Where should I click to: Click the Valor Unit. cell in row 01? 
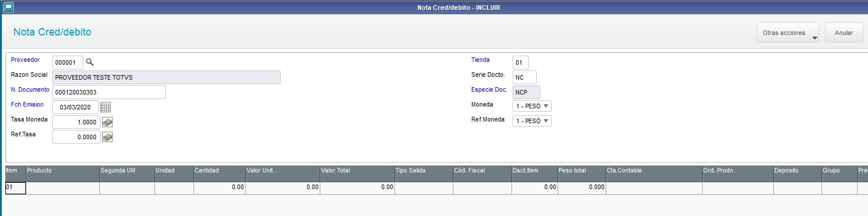282,187
